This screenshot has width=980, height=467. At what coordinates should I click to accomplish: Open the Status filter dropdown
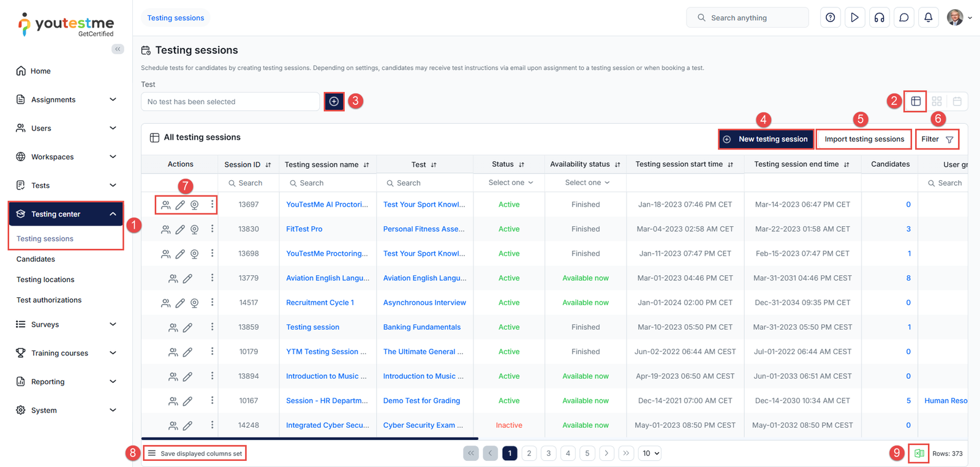pos(510,183)
